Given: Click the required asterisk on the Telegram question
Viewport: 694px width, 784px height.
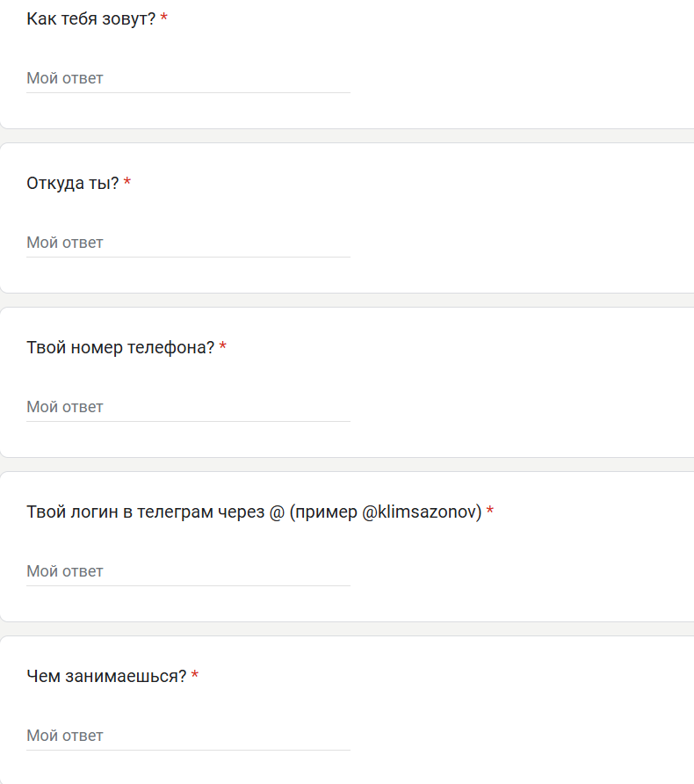Looking at the screenshot, I should click(x=490, y=512).
